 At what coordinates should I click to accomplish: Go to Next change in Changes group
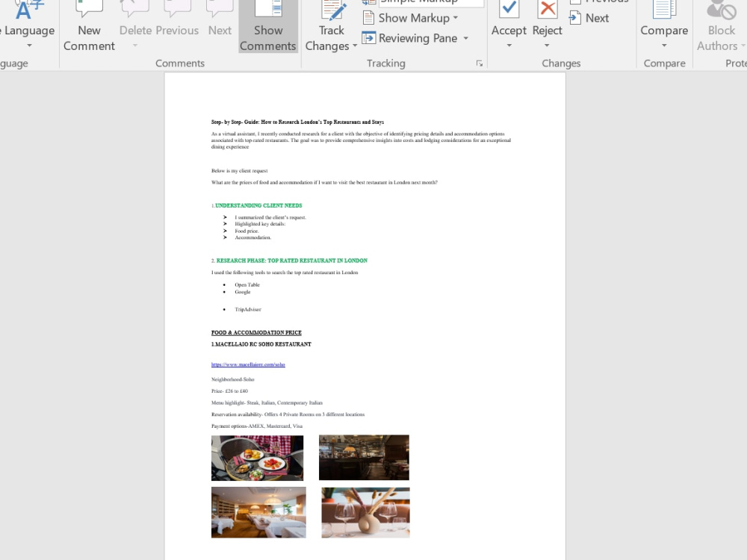(589, 18)
